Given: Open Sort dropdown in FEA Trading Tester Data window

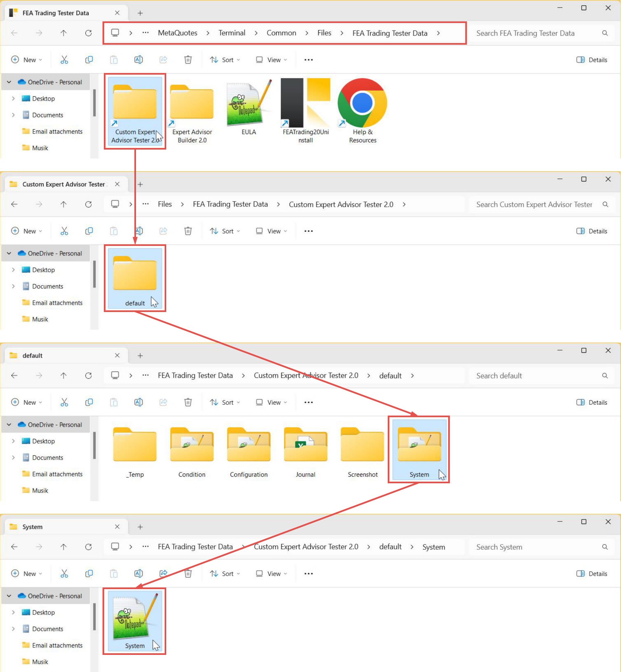Looking at the screenshot, I should point(225,60).
